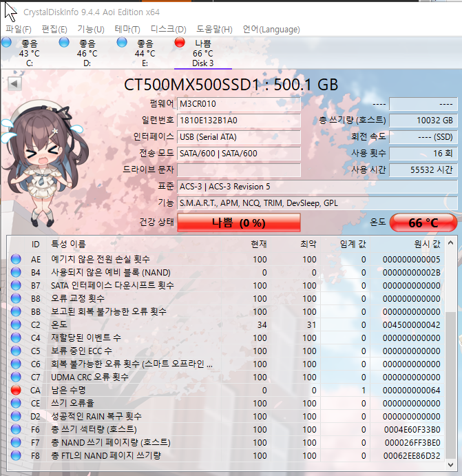Click the serial number field 1810E132B1A0
This screenshot has height=476, width=462.
point(239,121)
